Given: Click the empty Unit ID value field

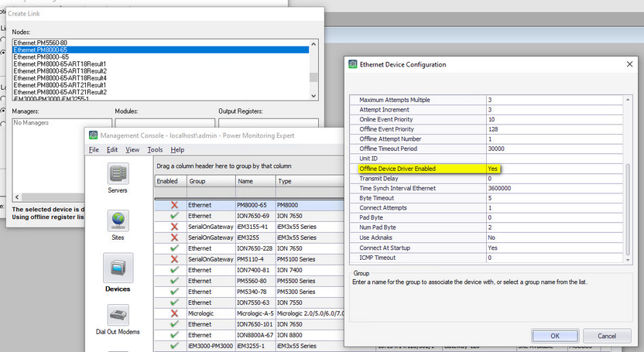Looking at the screenshot, I should coord(554,159).
